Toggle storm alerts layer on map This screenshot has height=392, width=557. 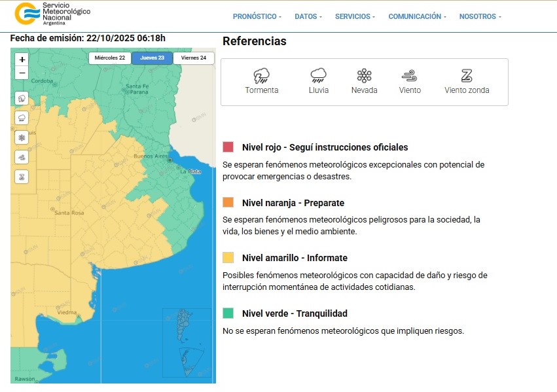(22, 99)
